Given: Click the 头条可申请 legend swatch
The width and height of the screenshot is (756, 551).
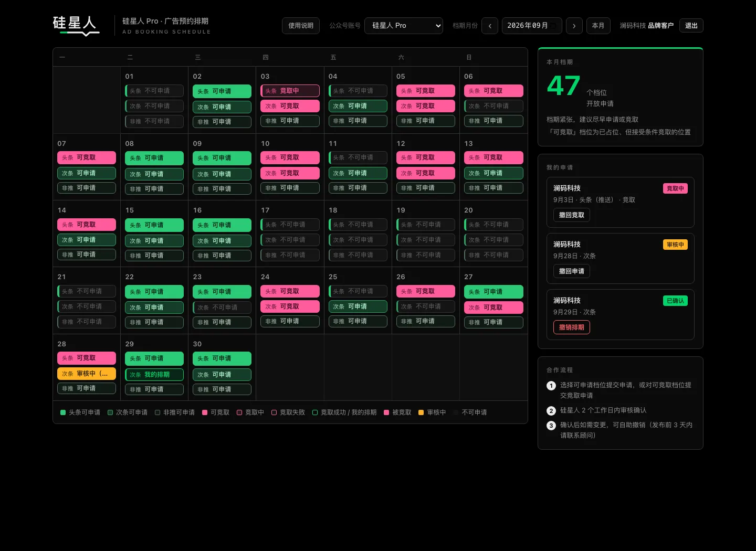Looking at the screenshot, I should pyautogui.click(x=63, y=412).
